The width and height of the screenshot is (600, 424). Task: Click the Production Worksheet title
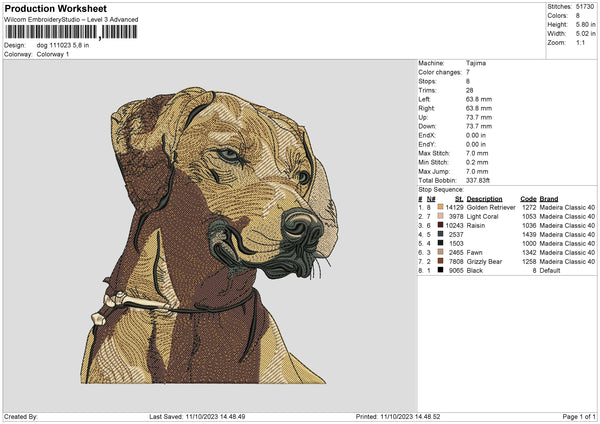click(x=55, y=8)
